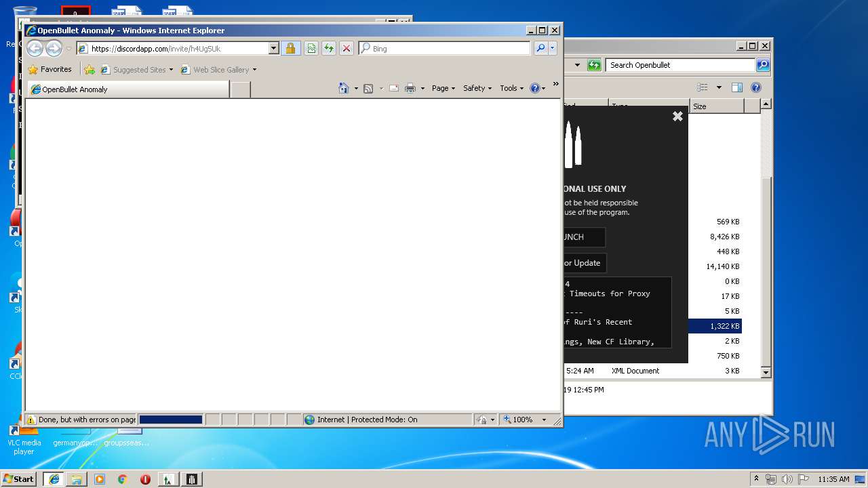Click the Read Mail icon
868x488 pixels.
click(393, 88)
